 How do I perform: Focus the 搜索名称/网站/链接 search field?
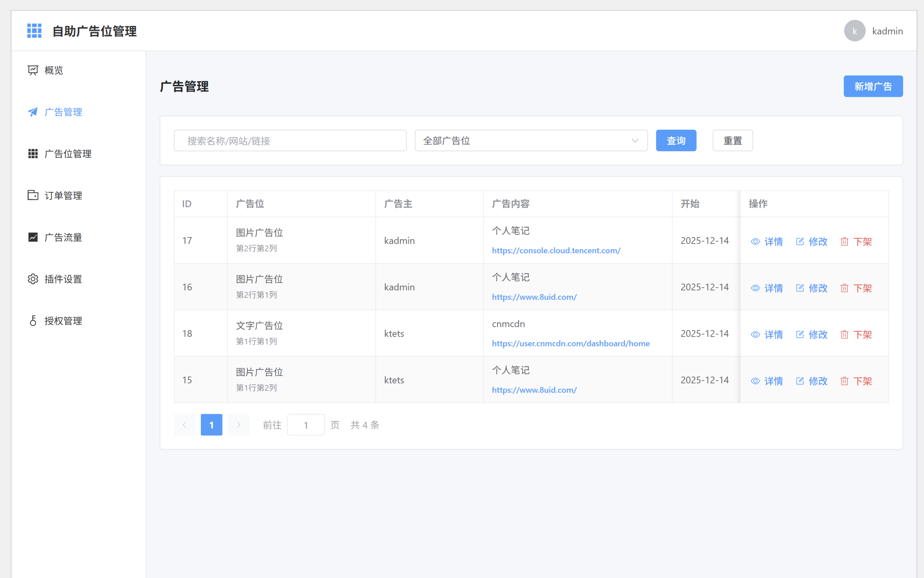click(290, 141)
